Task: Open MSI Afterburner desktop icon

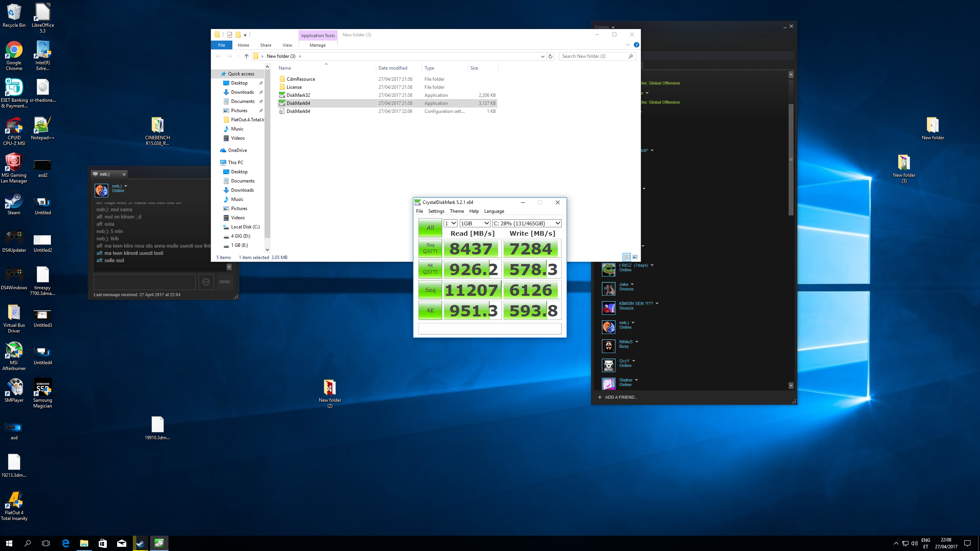Action: 14,356
